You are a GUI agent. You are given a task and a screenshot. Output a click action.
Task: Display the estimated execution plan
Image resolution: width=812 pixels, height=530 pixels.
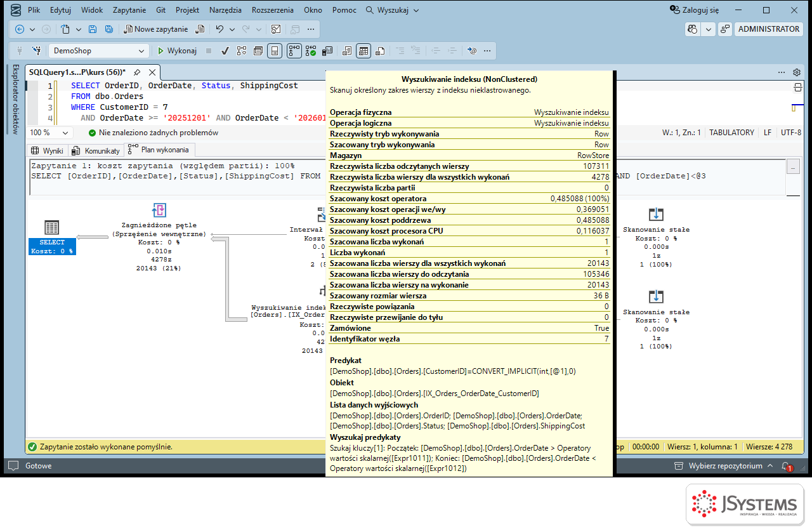coord(242,51)
